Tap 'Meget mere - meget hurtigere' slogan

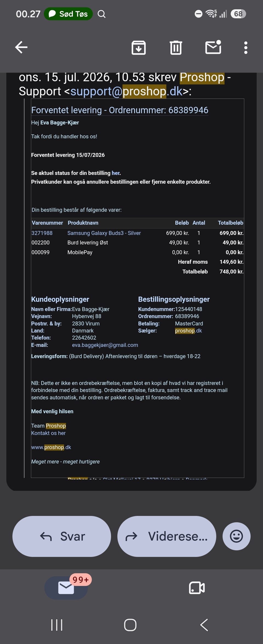[65, 462]
